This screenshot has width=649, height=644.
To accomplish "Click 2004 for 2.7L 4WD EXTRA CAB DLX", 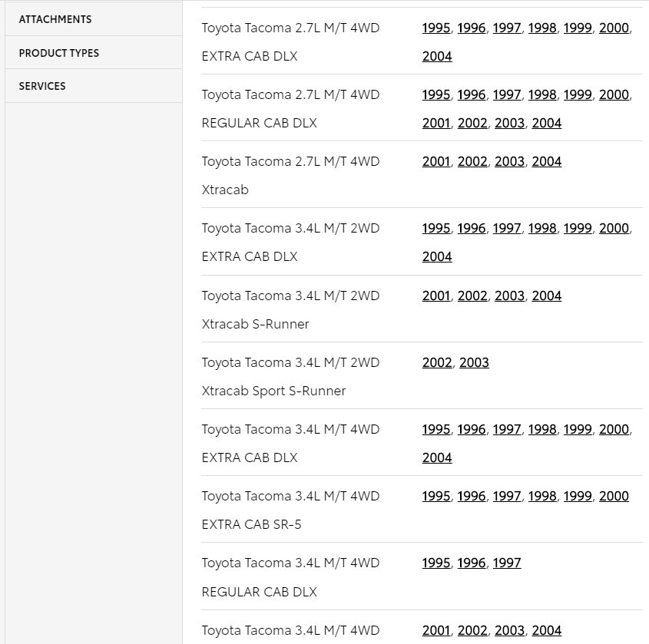I will click(x=437, y=56).
